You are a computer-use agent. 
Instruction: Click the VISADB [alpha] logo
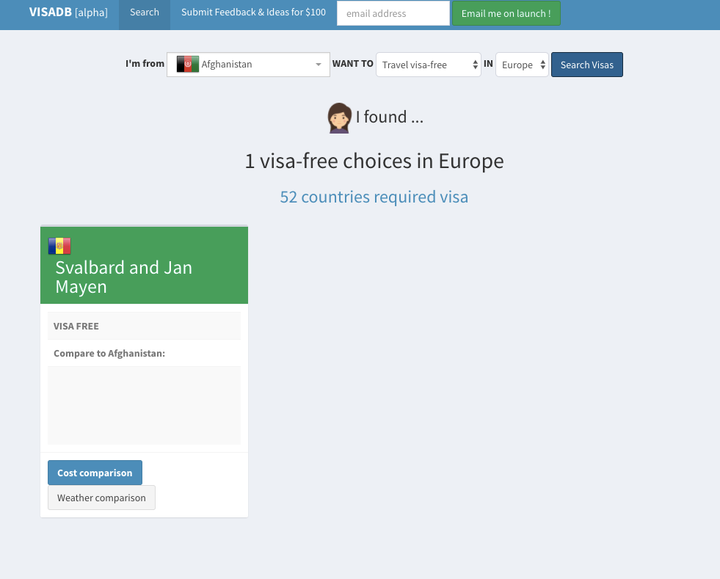pyautogui.click(x=68, y=12)
